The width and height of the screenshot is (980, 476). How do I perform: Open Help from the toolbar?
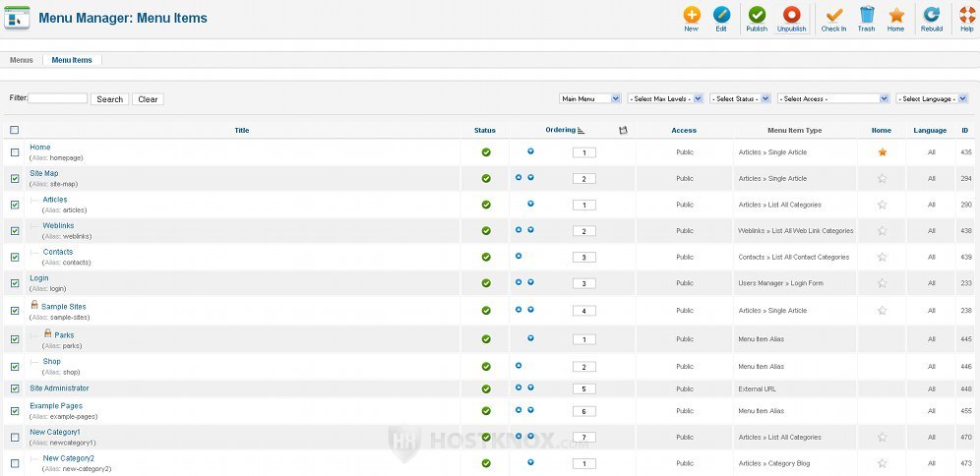(967, 19)
